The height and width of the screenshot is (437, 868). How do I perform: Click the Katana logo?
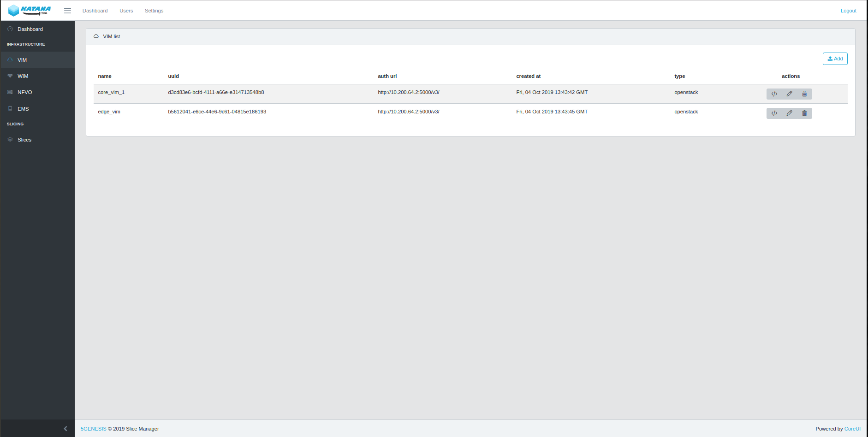tap(30, 10)
